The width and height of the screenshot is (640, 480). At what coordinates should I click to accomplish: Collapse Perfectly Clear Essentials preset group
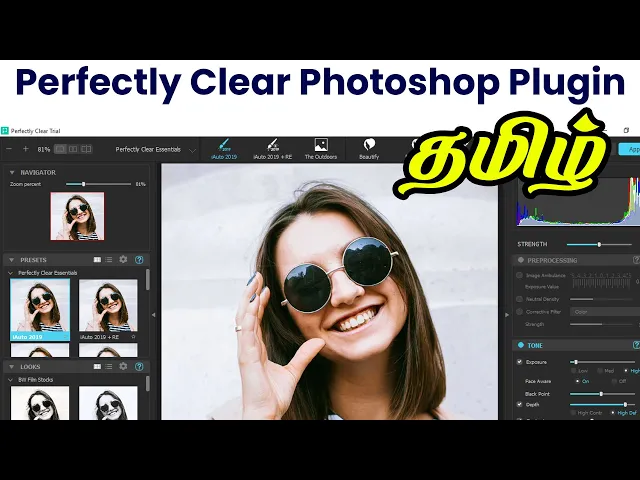click(11, 273)
